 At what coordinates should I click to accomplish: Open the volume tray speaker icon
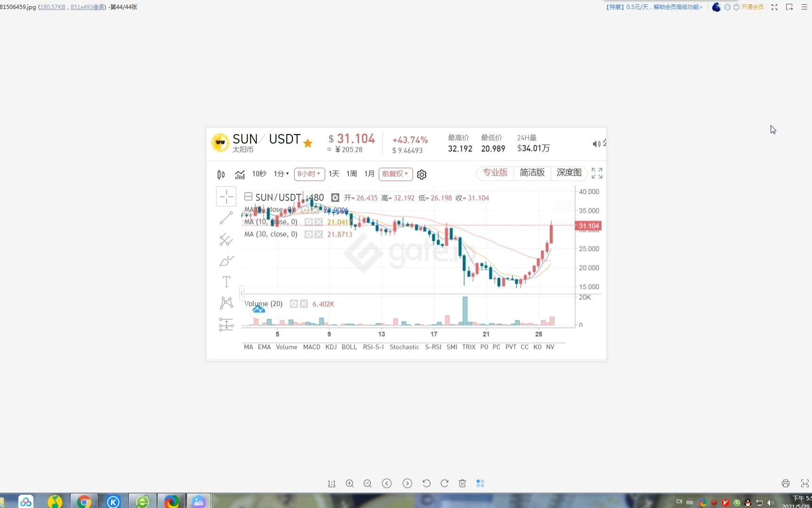[x=771, y=503]
